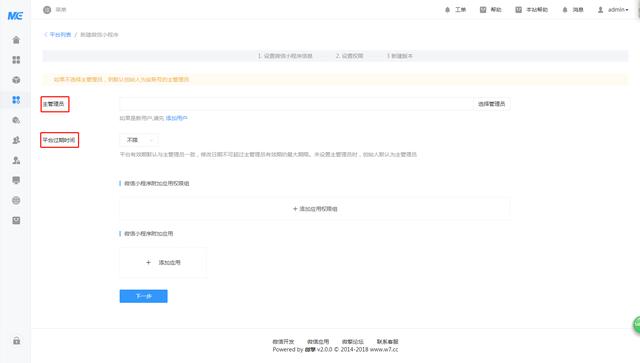
Task: Open the 微信应用 footer link
Action: [318, 342]
